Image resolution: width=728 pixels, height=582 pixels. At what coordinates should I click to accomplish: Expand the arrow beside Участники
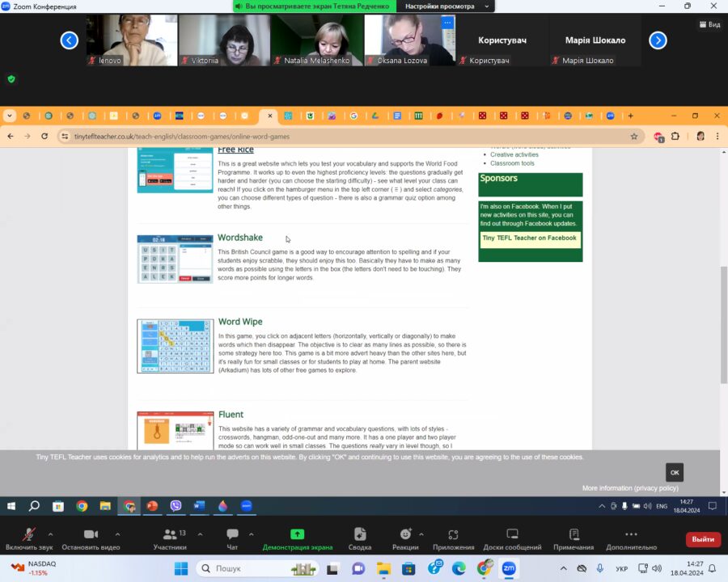(x=200, y=534)
